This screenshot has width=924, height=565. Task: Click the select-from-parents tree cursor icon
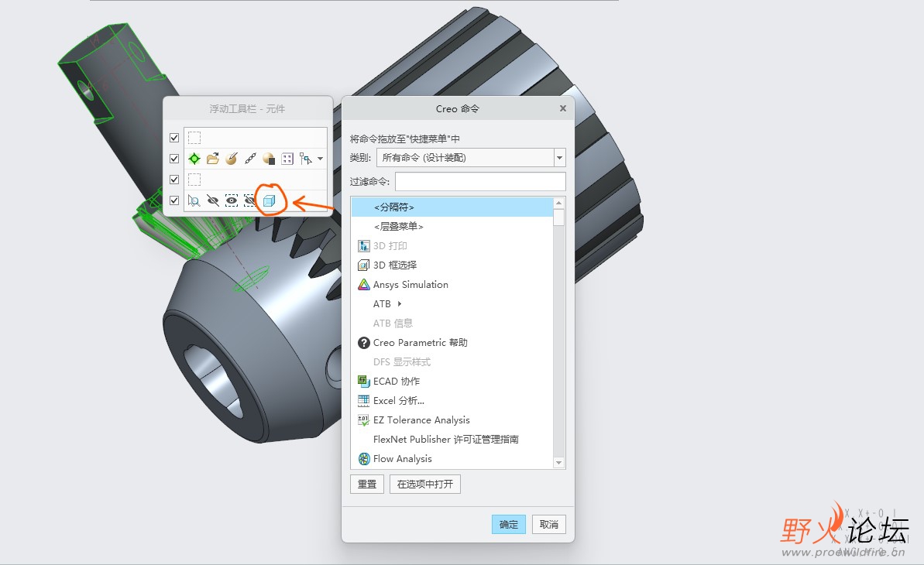pos(305,159)
